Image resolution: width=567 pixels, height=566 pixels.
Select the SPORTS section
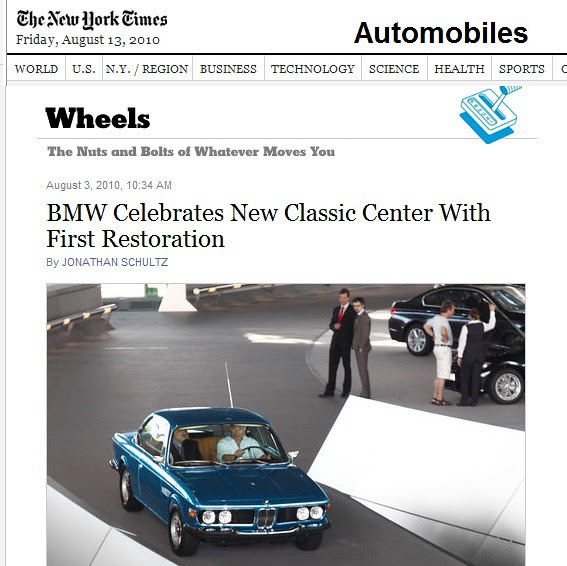coord(522,69)
